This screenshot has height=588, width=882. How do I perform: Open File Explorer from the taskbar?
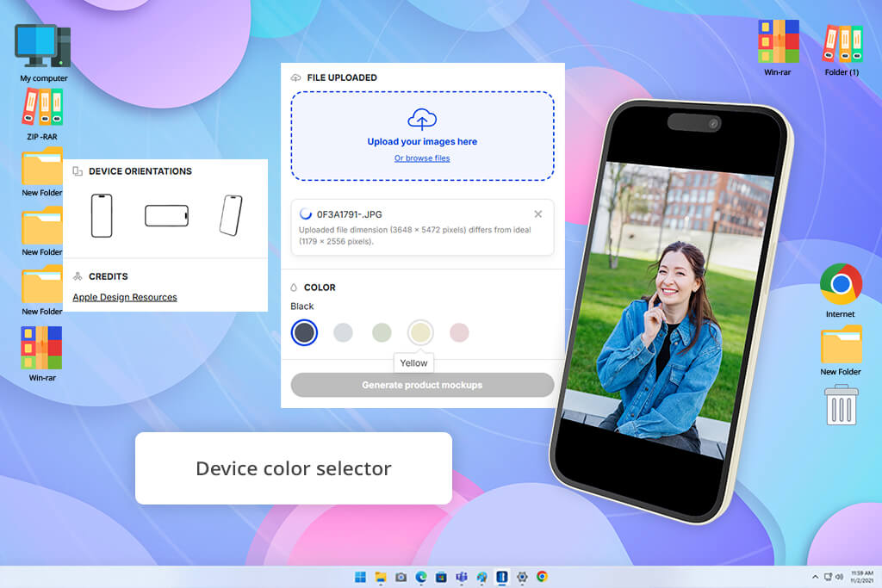pyautogui.click(x=381, y=577)
